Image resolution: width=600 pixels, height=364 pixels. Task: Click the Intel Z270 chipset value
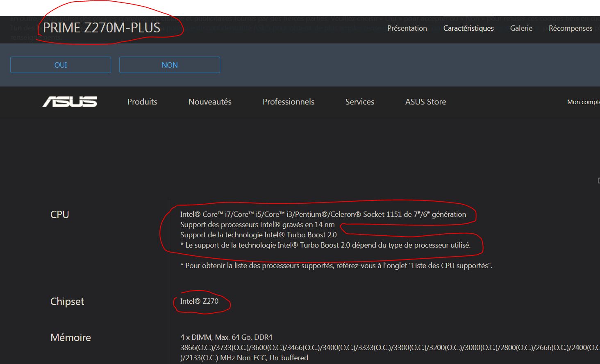point(199,301)
